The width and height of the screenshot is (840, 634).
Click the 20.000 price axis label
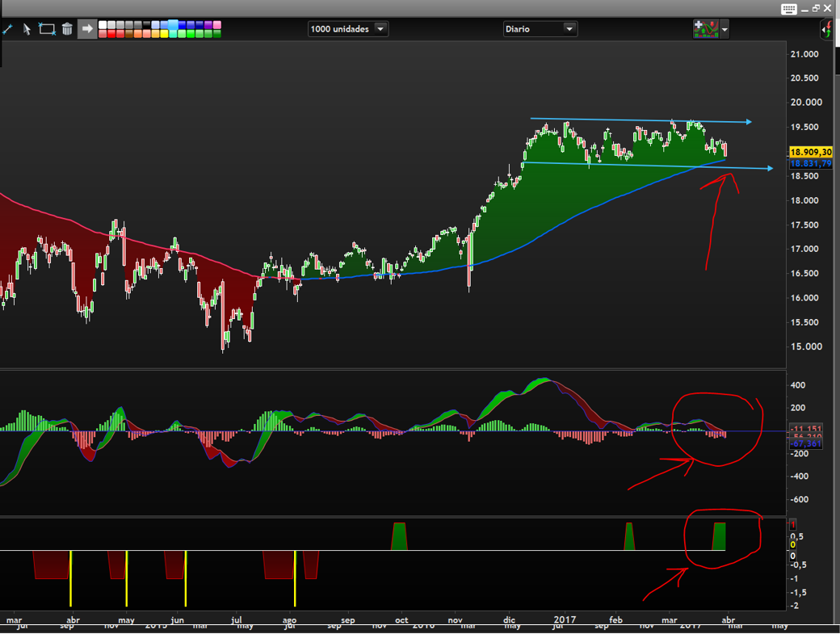(x=806, y=103)
